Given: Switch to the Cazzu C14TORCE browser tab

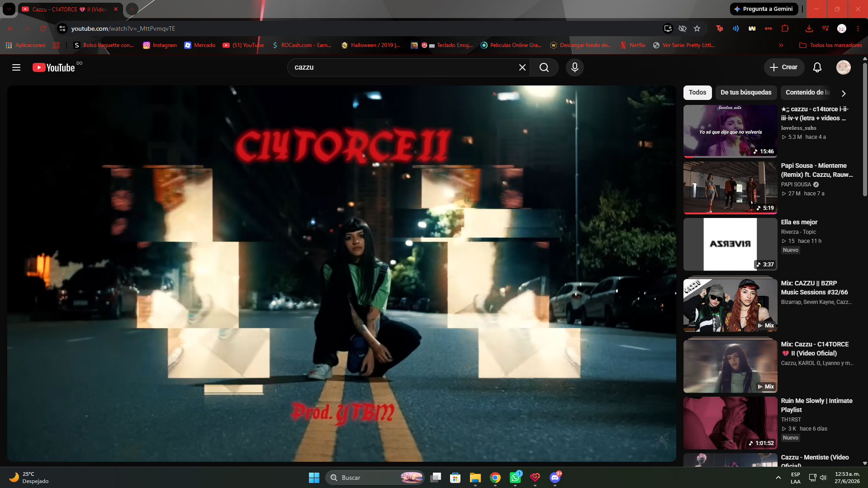Looking at the screenshot, I should (x=70, y=9).
